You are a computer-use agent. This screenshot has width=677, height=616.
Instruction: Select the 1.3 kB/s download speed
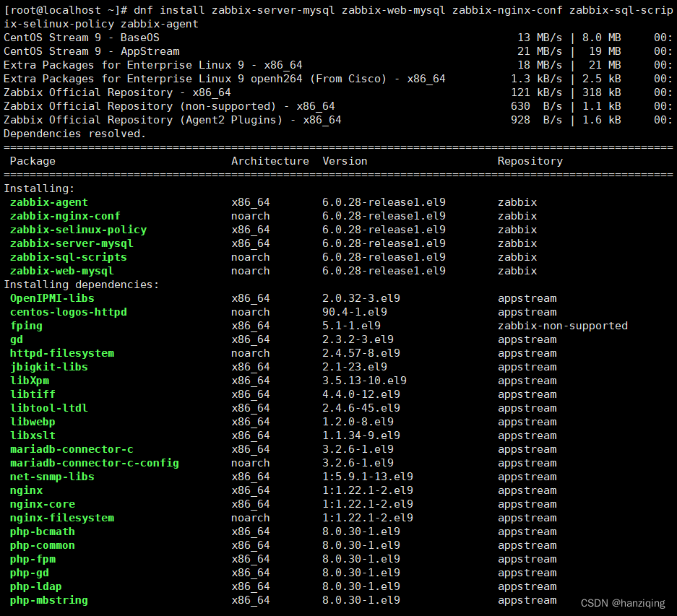pyautogui.click(x=537, y=79)
